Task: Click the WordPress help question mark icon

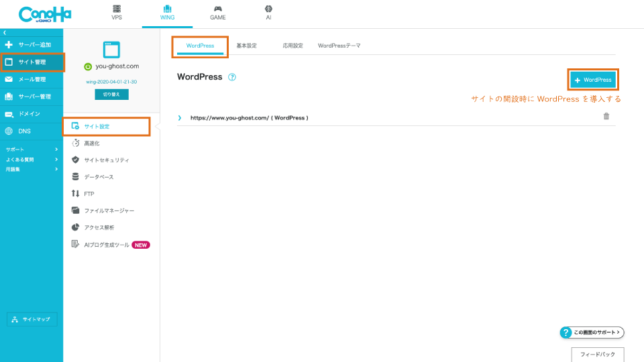Action: pyautogui.click(x=232, y=77)
